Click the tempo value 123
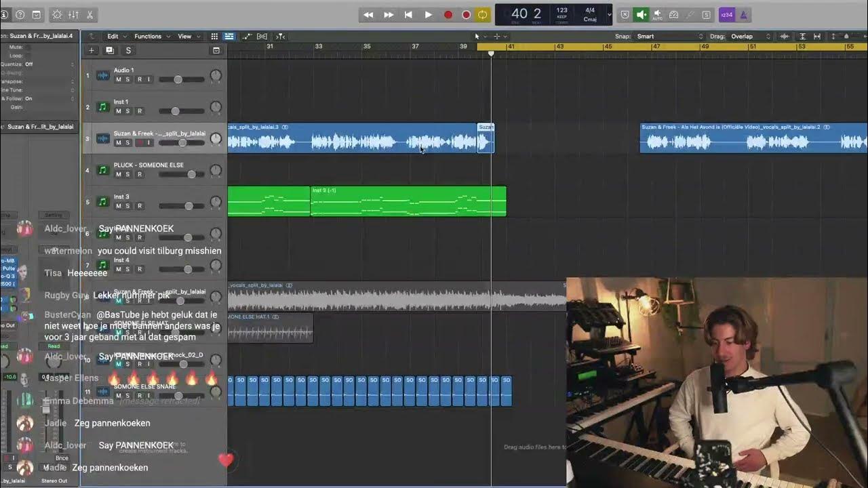 [x=562, y=10]
